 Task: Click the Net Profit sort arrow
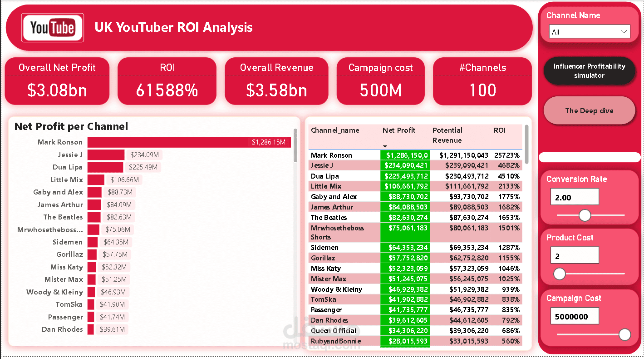(385, 146)
